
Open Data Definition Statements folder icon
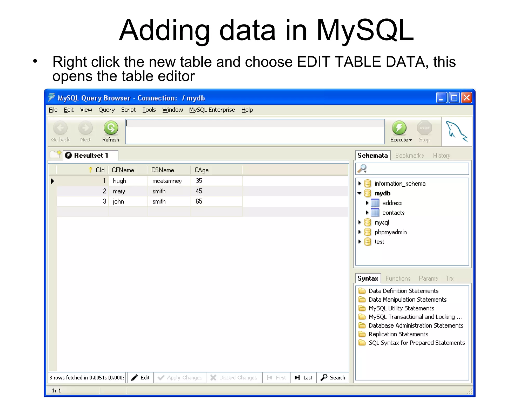pos(362,291)
